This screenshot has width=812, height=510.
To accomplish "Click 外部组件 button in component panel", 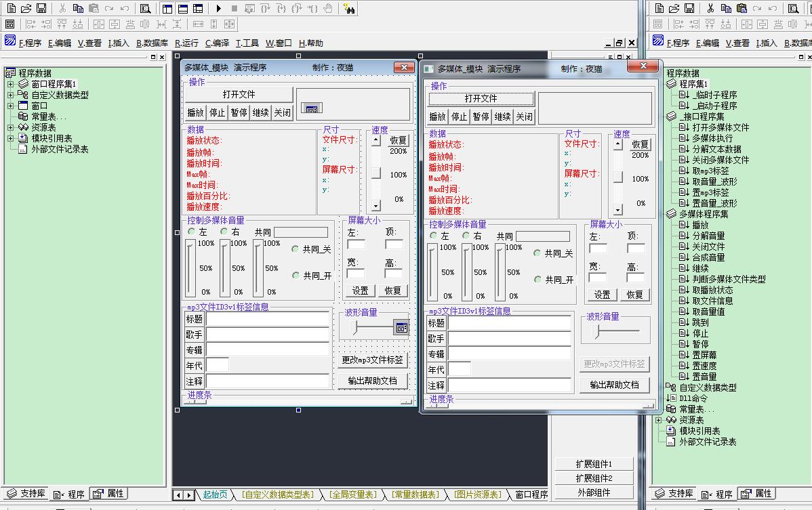I will (594, 493).
